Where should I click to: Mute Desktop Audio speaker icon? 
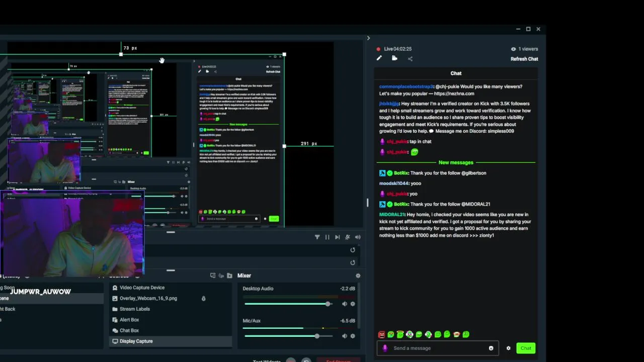pyautogui.click(x=345, y=304)
